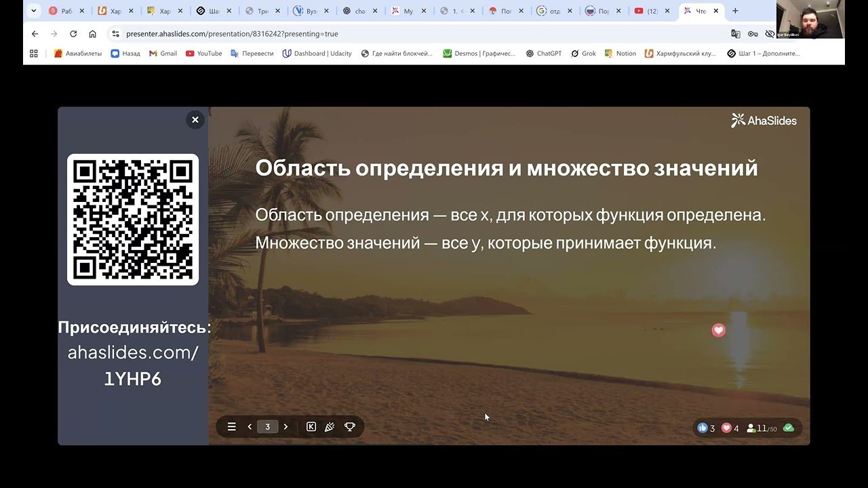Open the tab search dropdown arrow
The width and height of the screenshot is (868, 488).
click(x=34, y=11)
